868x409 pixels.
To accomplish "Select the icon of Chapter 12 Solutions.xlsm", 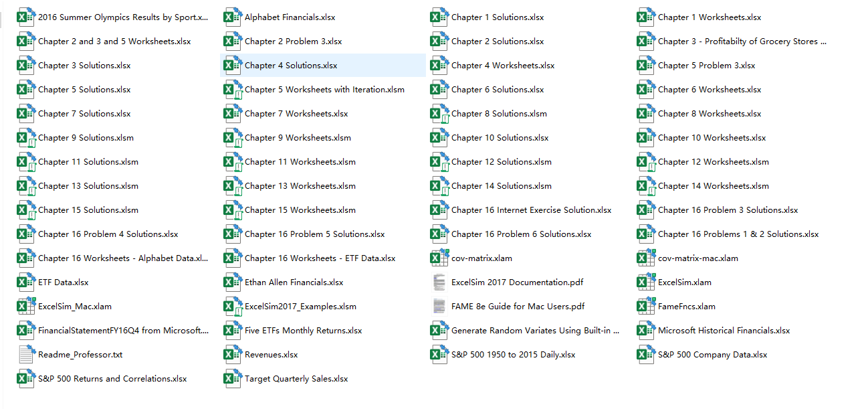I will coord(439,162).
